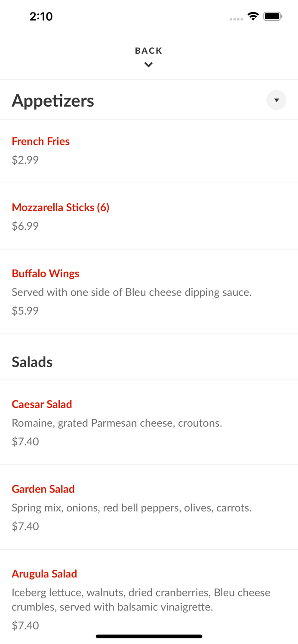Tap the $7.40 price under Caesar Salad
298x644 pixels.
(25, 441)
